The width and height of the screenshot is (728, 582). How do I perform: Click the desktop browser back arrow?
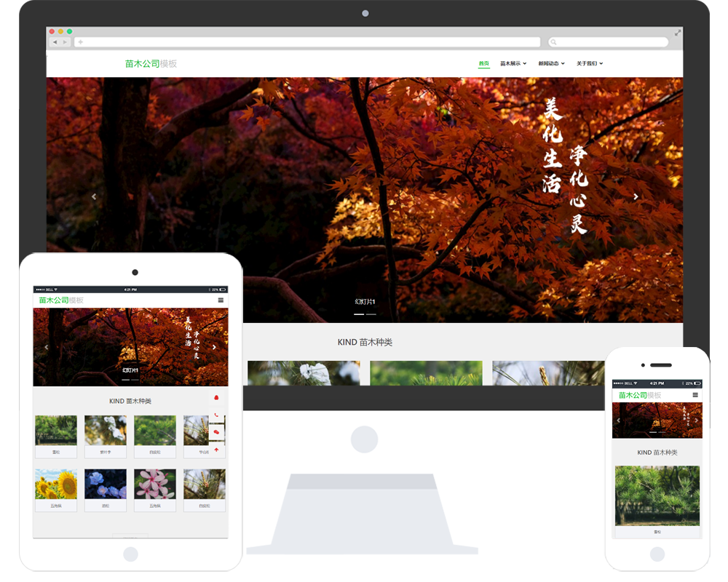click(55, 42)
